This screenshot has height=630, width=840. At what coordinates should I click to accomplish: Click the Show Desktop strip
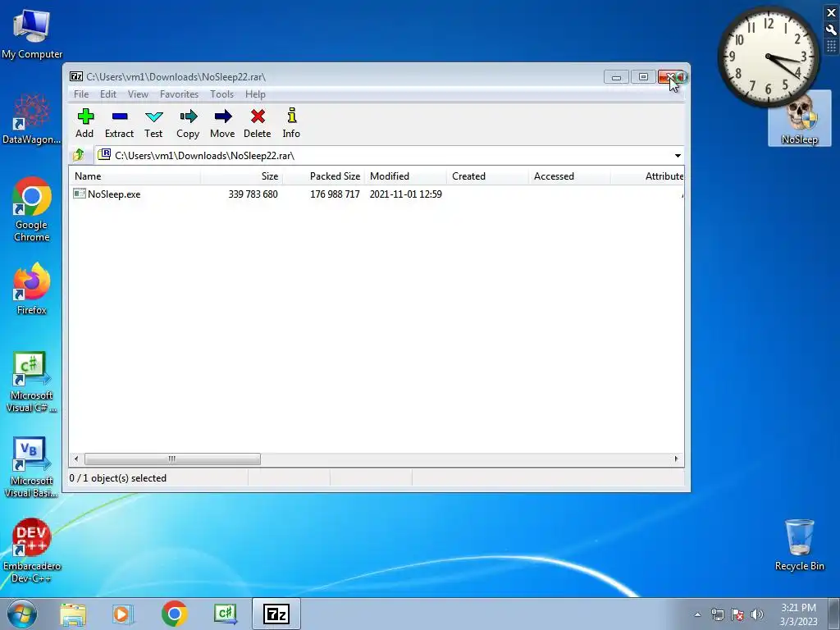tap(833, 614)
